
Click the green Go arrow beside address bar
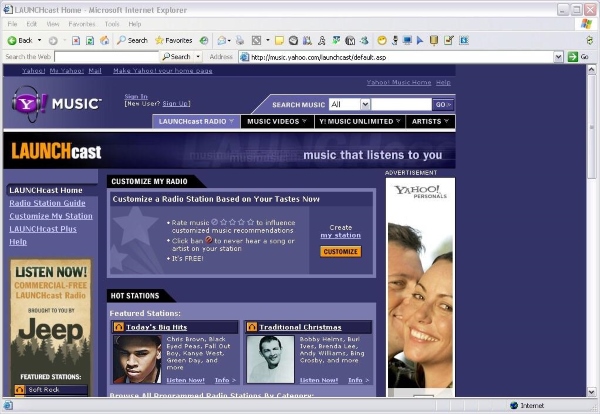point(572,57)
